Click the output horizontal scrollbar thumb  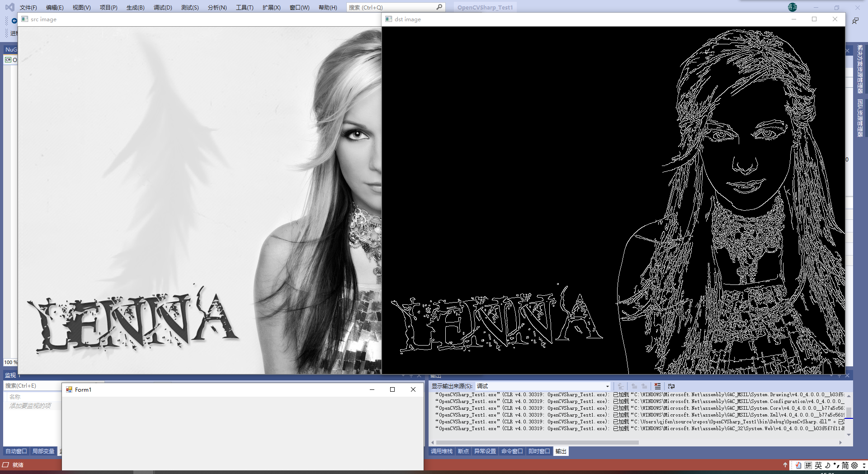point(538,443)
